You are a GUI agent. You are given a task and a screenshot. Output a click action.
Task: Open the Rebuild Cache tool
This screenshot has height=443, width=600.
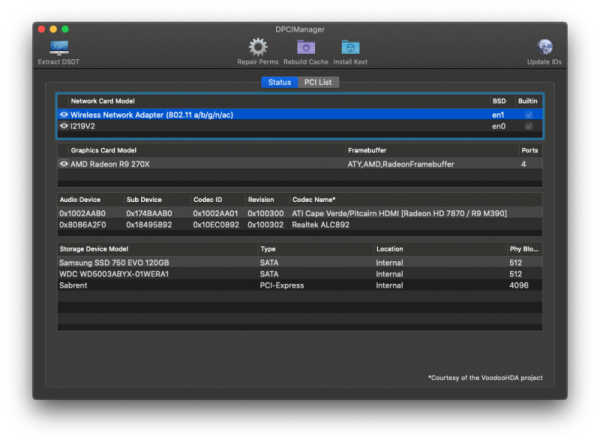point(304,47)
